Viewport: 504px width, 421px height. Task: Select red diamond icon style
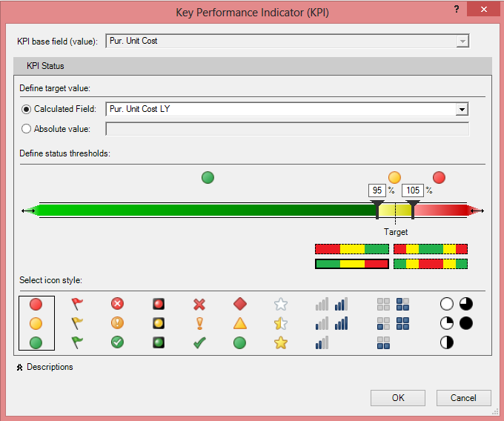coord(240,304)
